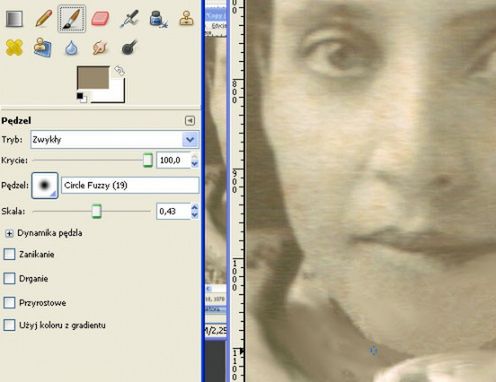Screen dimensions: 496x382
Task: Swap foreground and background colors
Action: click(120, 70)
